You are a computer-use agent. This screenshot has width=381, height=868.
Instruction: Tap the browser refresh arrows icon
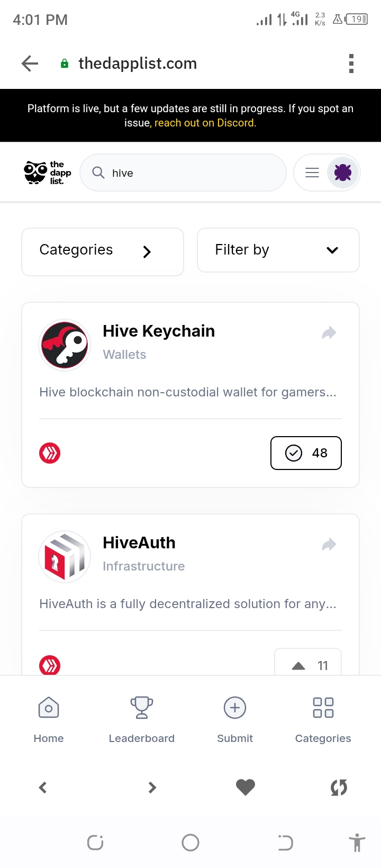(x=339, y=788)
